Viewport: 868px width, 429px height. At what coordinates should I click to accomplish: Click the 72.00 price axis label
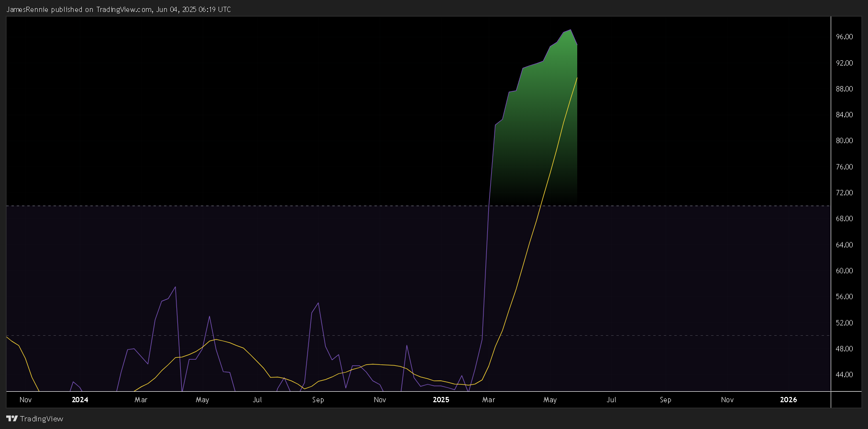coord(844,192)
